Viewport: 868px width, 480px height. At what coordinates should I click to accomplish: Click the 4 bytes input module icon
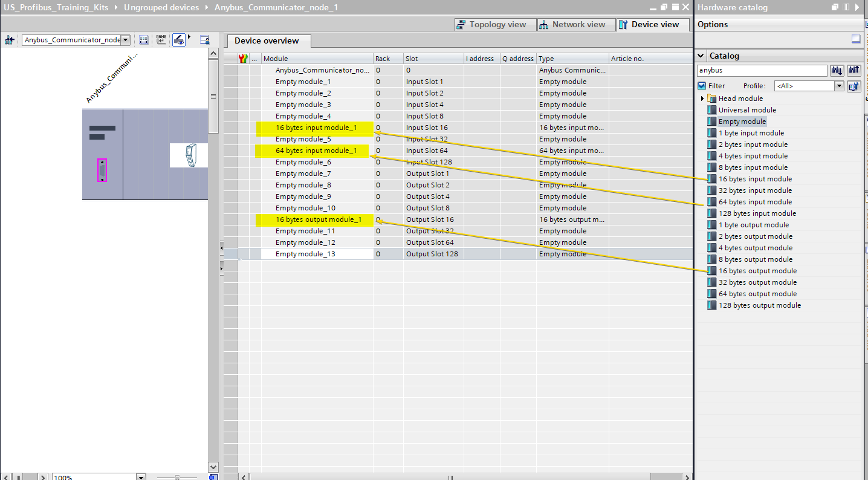(x=712, y=156)
